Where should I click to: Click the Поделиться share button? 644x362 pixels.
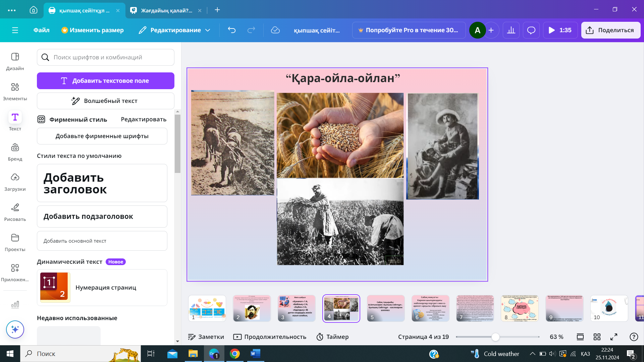(x=610, y=30)
